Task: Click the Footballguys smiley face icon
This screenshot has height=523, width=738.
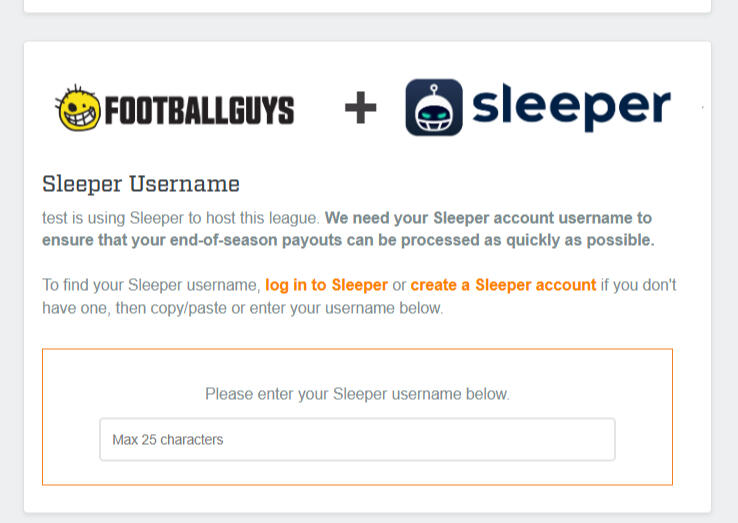Action: coord(78,108)
